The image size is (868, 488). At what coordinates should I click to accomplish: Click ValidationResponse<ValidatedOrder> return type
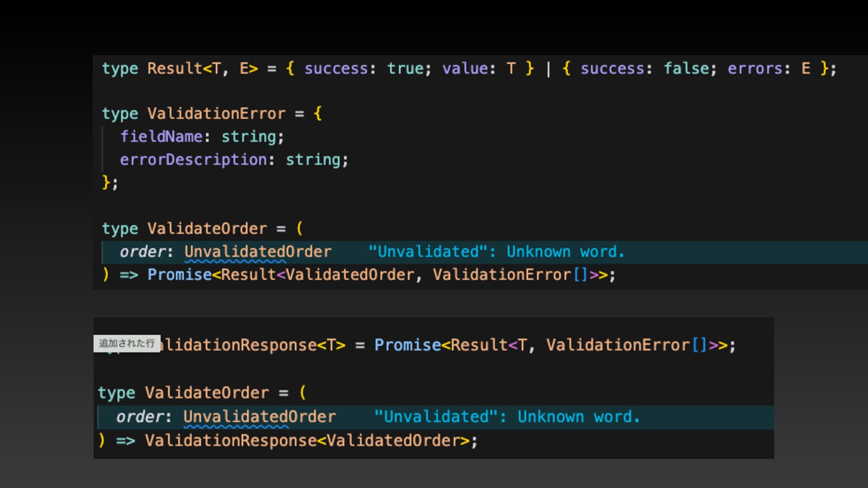(x=307, y=441)
